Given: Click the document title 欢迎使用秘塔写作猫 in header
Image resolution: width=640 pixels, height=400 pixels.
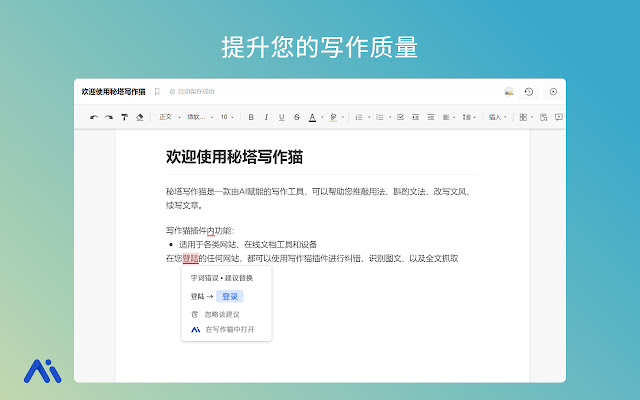Looking at the screenshot, I should pyautogui.click(x=113, y=91).
